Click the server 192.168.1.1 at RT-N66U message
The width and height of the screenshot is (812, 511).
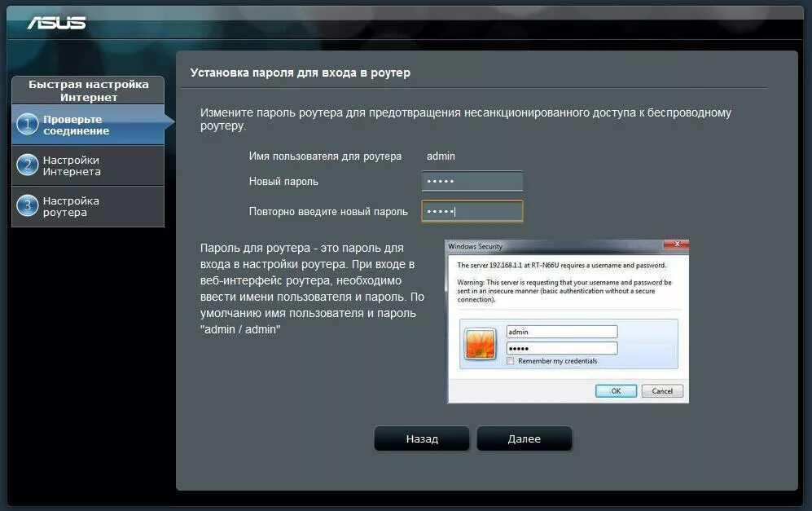pos(561,265)
